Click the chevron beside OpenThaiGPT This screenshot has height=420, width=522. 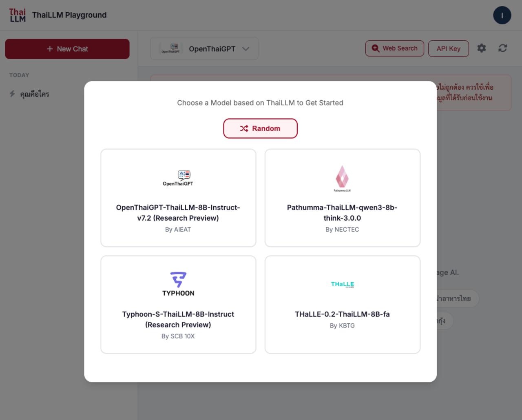coord(246,49)
